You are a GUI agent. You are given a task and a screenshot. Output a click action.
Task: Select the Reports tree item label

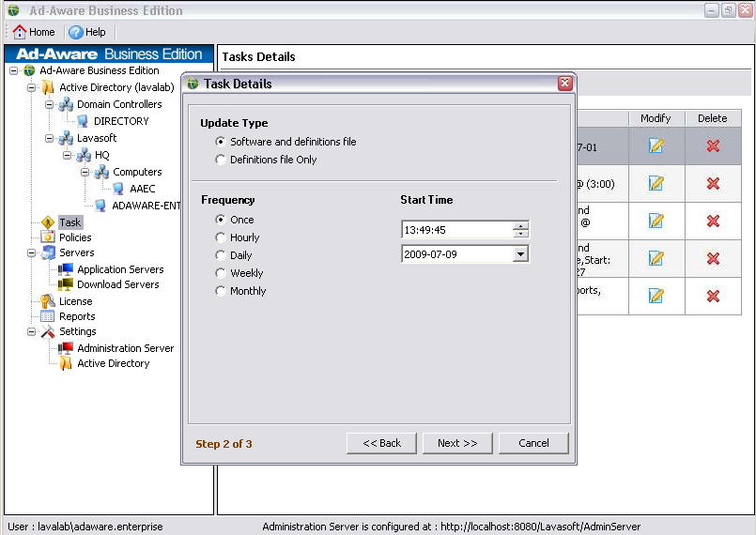(x=77, y=316)
